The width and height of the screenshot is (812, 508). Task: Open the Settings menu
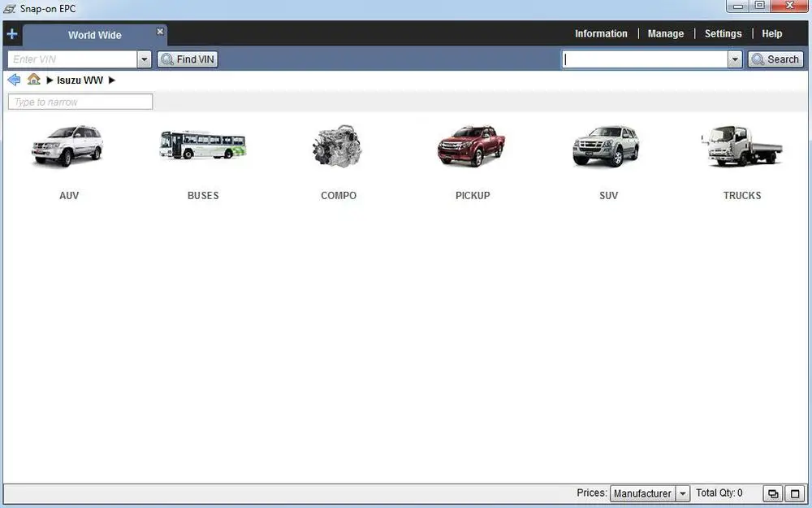coord(723,33)
